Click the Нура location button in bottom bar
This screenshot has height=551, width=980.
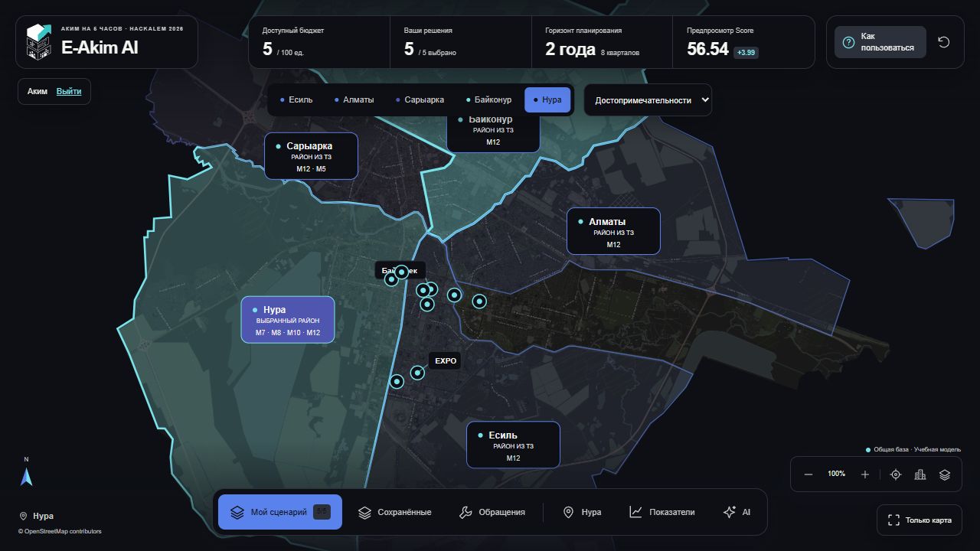582,512
